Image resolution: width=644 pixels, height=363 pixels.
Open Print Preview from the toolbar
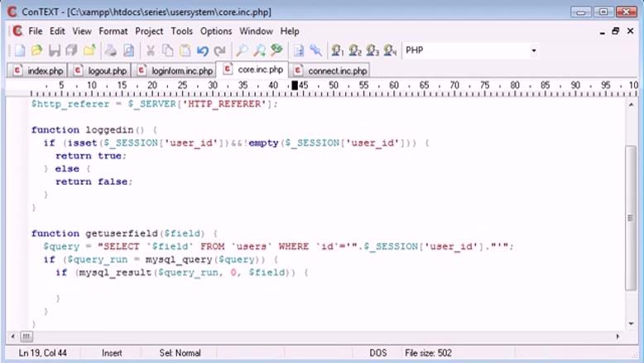point(128,51)
